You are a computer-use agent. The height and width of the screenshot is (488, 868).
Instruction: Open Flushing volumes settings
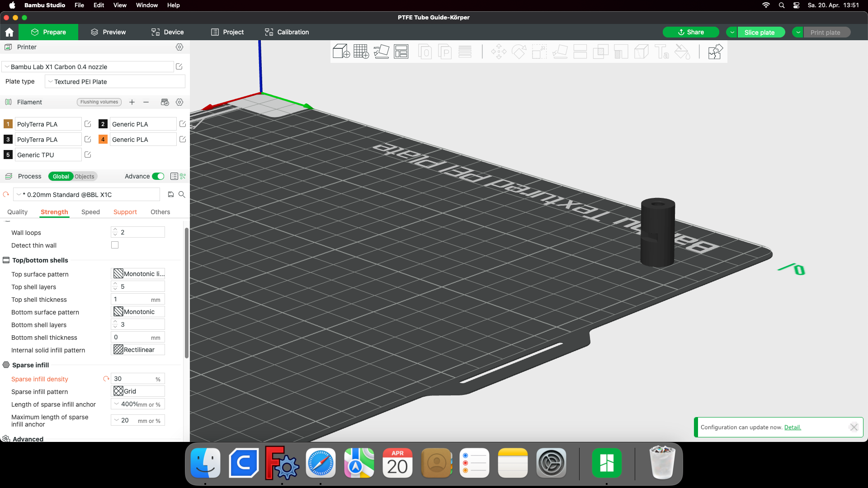click(x=99, y=102)
